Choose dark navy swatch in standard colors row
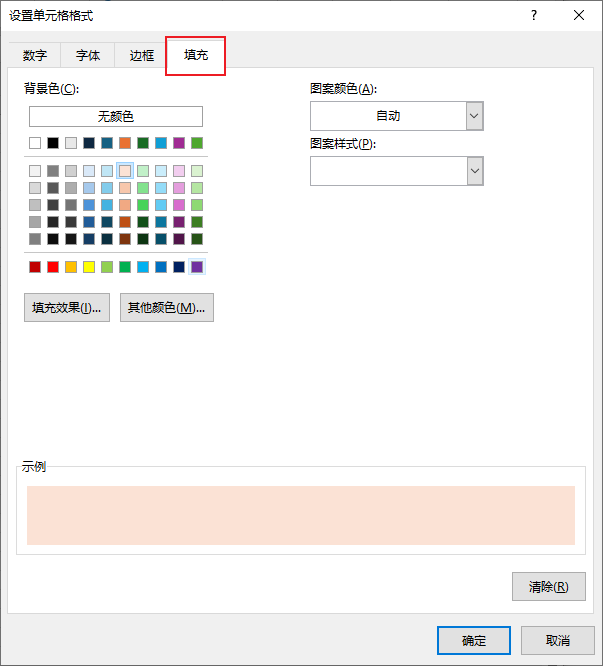Viewport: 603px width, 666px height. pyautogui.click(x=179, y=267)
